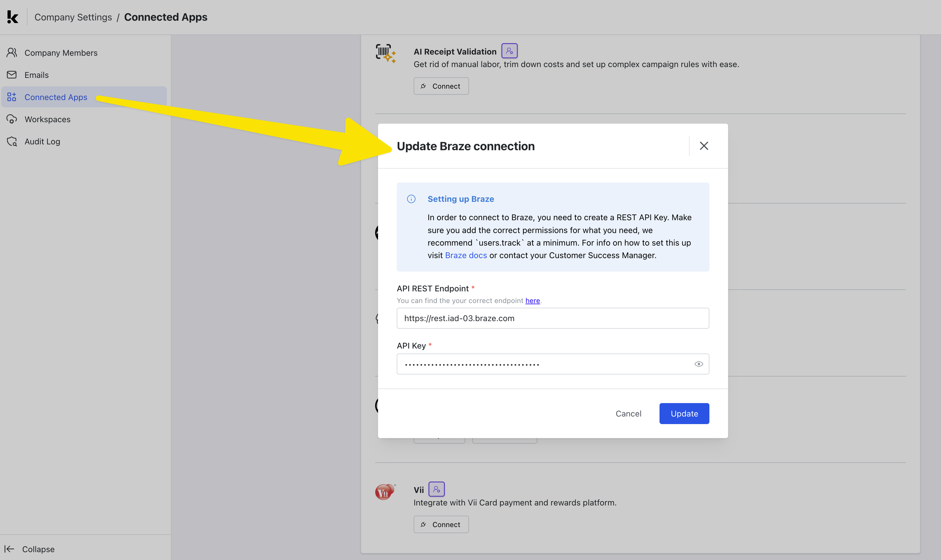Click Update to save the Braze connection
This screenshot has width=941, height=560.
pyautogui.click(x=684, y=413)
